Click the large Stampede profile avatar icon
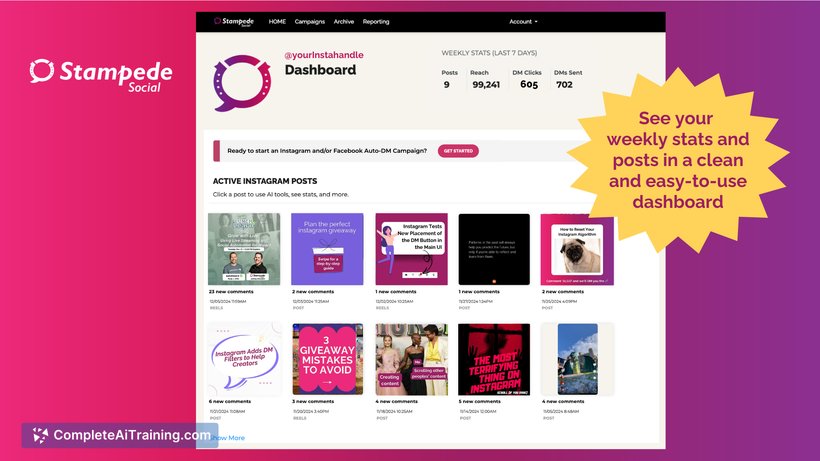Image resolution: width=820 pixels, height=461 pixels. click(242, 83)
